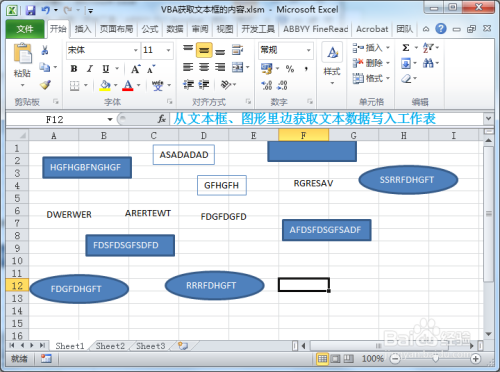Toggle Italic formatting

[x=90, y=69]
